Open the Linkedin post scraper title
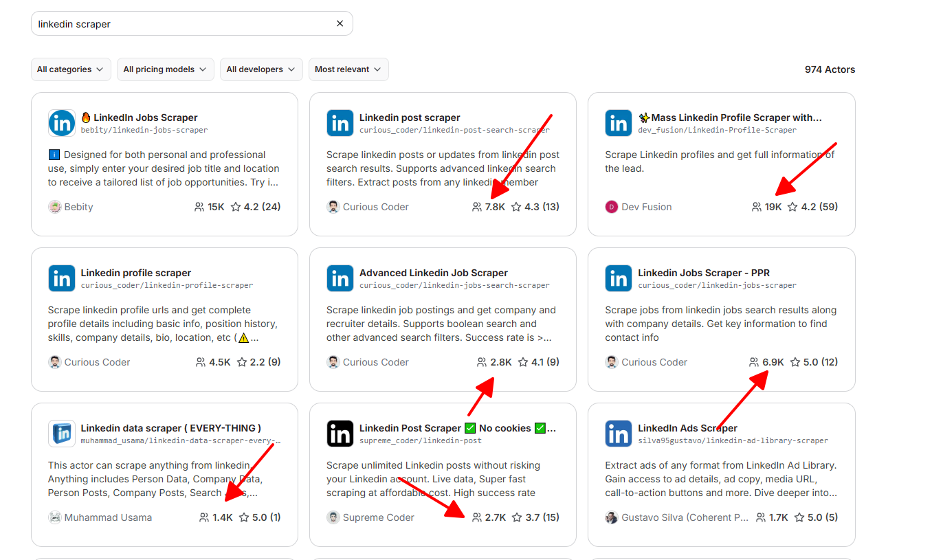Viewport: 932px width, 560px height. pyautogui.click(x=410, y=117)
